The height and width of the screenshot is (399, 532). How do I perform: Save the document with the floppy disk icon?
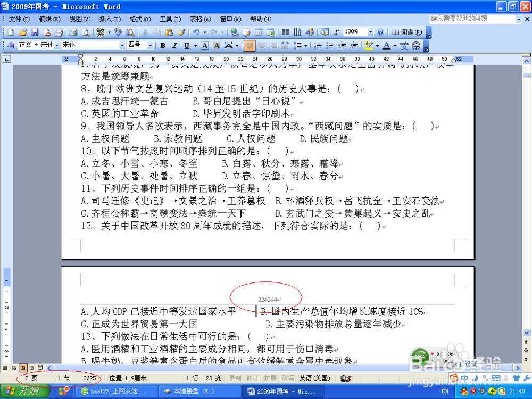(35, 32)
